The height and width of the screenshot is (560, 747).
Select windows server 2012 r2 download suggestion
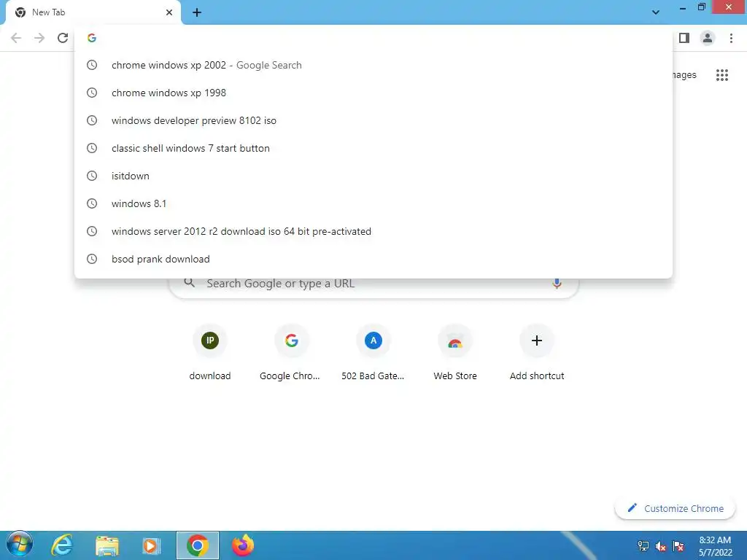pos(373,231)
